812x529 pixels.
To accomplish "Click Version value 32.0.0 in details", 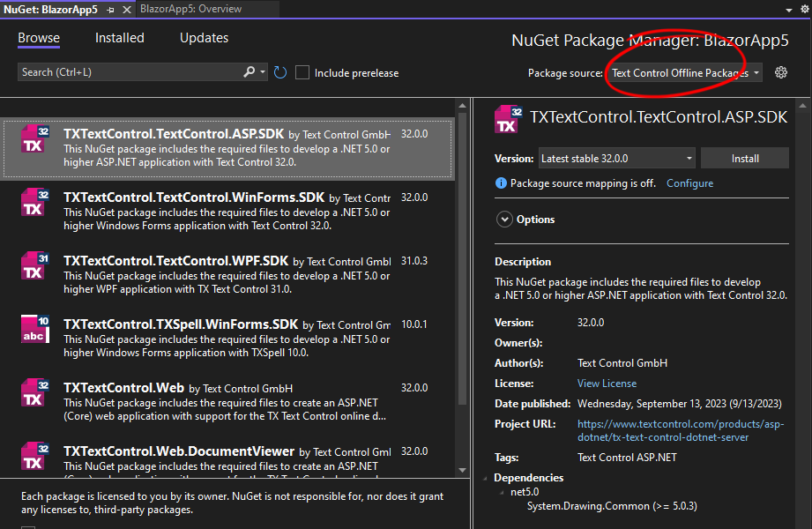I will click(x=591, y=323).
